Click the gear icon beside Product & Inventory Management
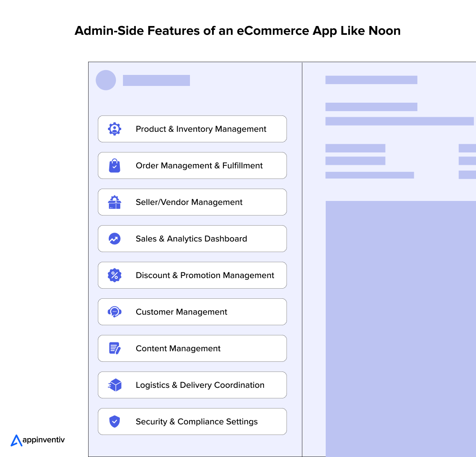Viewport: 476px width, 457px height. 115,129
